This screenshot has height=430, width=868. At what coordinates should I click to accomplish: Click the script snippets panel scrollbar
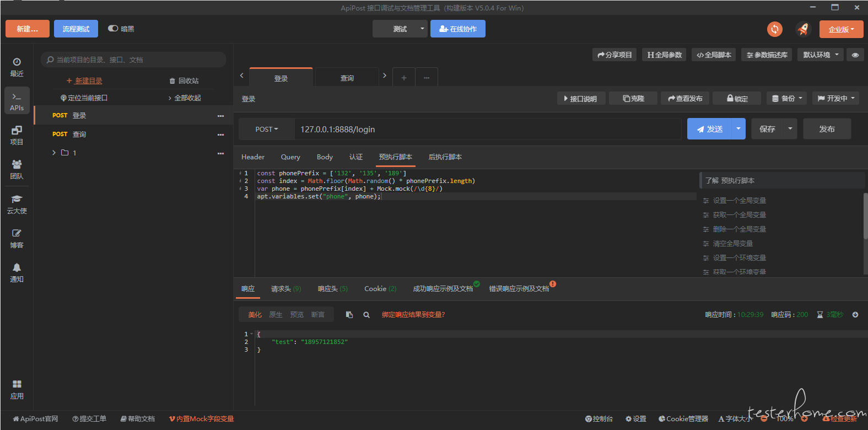865,216
